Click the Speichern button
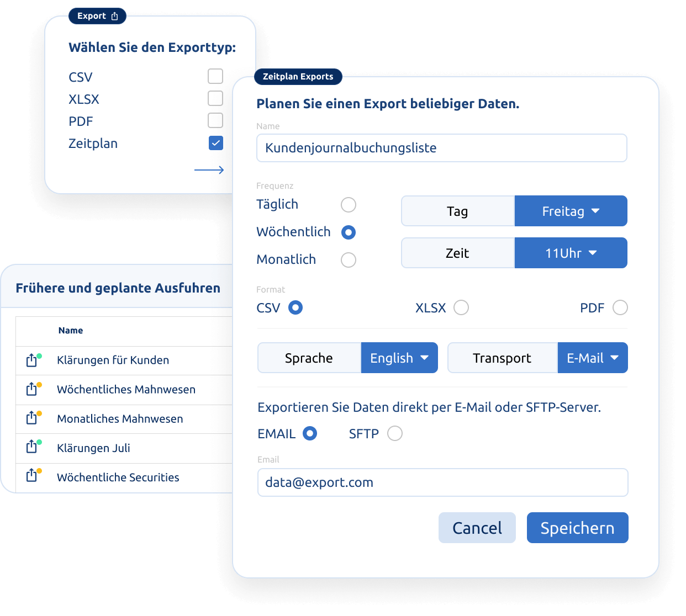Image resolution: width=686 pixels, height=616 pixels. pyautogui.click(x=578, y=528)
